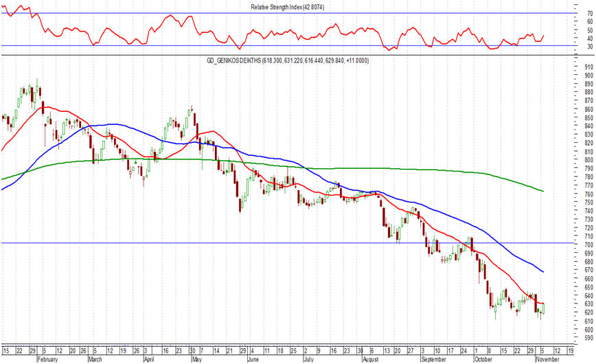Select the May month marker
The image size is (596, 364).
click(x=196, y=359)
